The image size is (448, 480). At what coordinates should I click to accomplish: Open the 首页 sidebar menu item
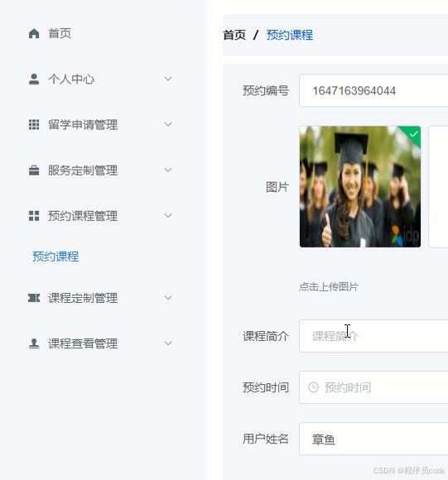tap(60, 33)
